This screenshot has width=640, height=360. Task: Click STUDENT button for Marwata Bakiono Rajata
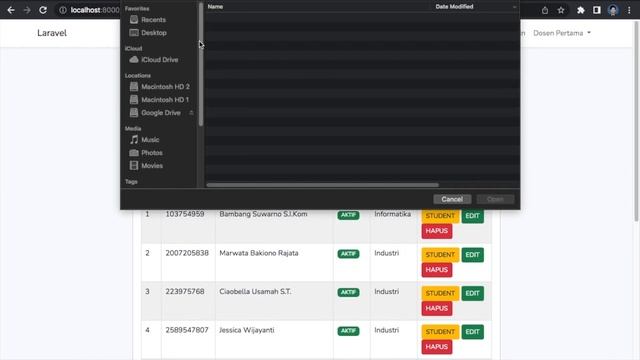(440, 255)
